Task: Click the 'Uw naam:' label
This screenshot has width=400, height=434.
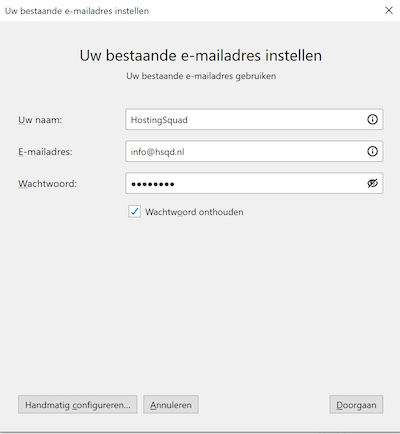Action: coord(40,120)
